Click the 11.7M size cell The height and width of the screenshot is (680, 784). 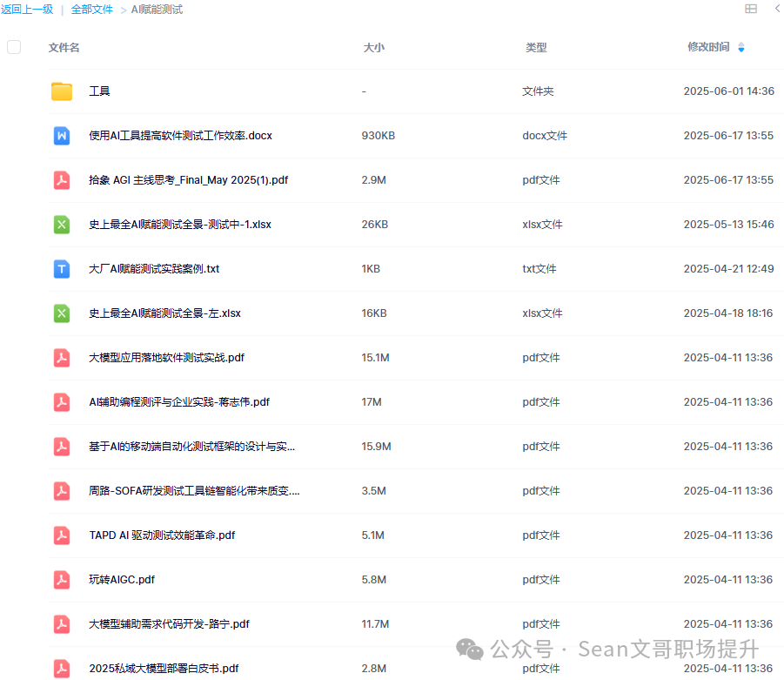tap(376, 624)
